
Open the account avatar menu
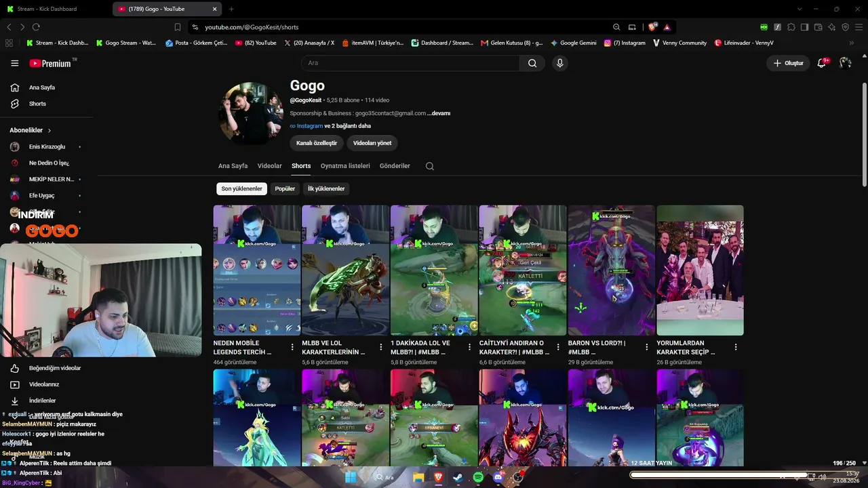(845, 62)
